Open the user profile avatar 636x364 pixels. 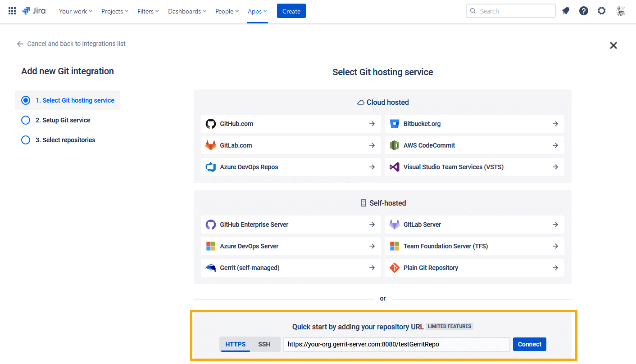pos(621,11)
